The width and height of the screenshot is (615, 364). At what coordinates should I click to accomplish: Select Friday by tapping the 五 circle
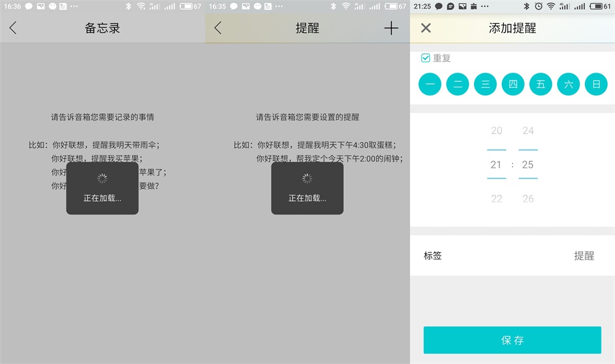click(x=541, y=84)
